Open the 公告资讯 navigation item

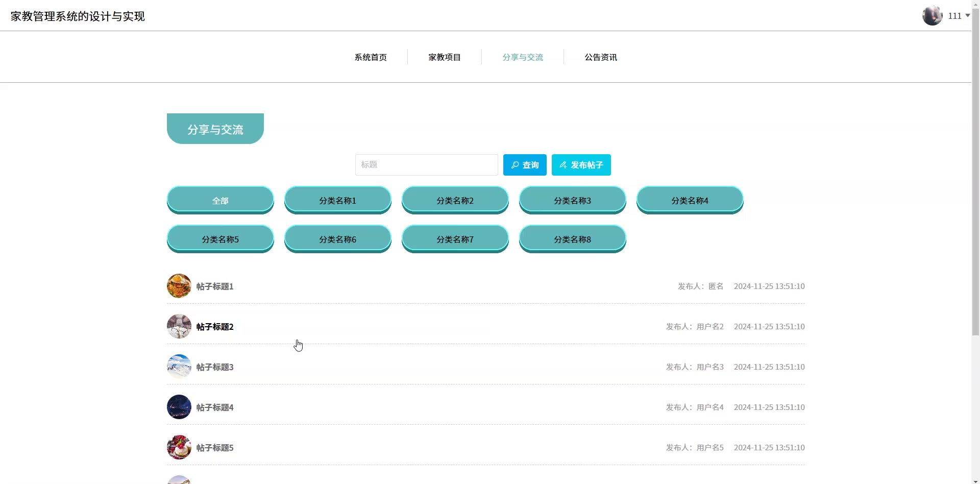(601, 57)
